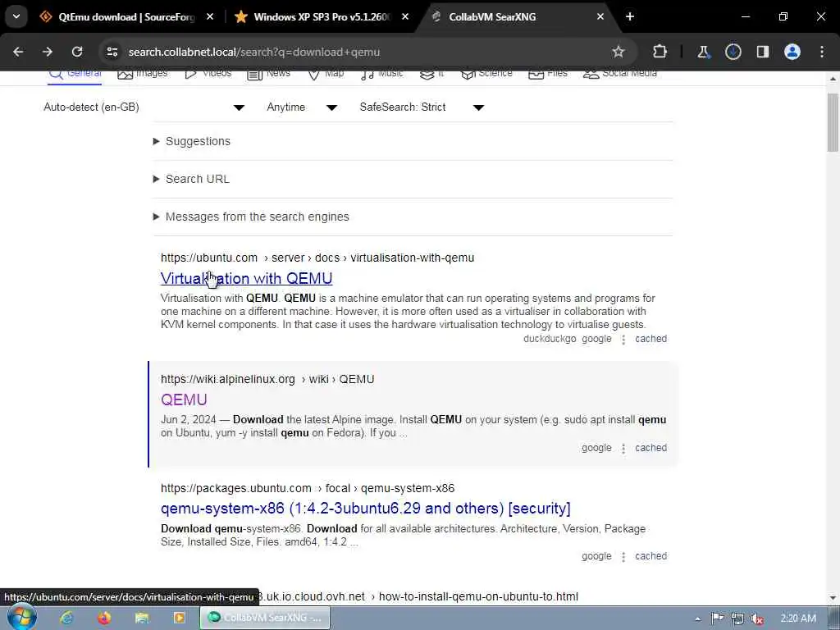The height and width of the screenshot is (630, 840).
Task: Open cached copy of qemu-system-x86 result
Action: [x=651, y=556]
